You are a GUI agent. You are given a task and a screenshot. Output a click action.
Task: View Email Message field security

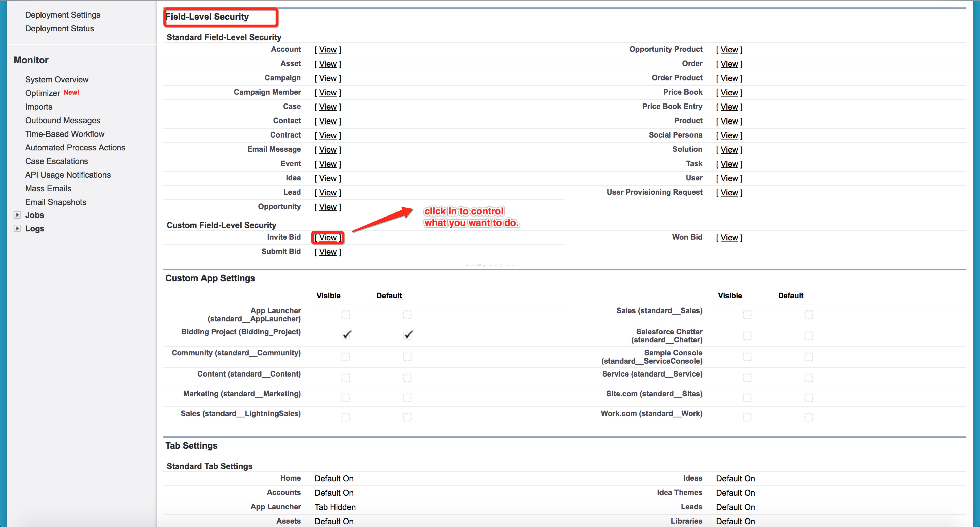328,150
